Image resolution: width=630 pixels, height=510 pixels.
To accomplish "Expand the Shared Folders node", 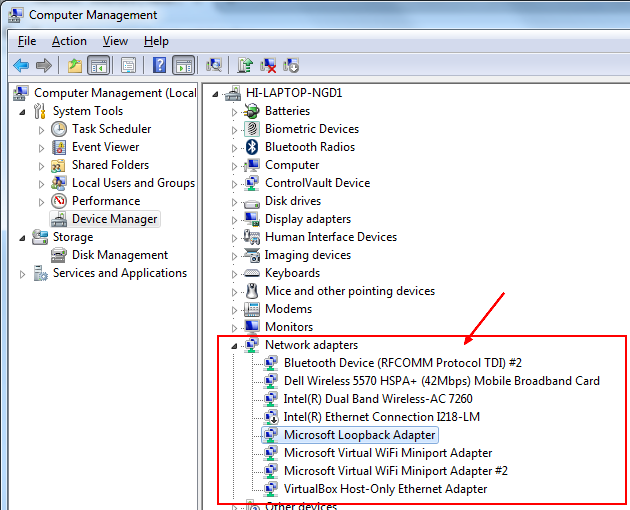I will point(41,166).
